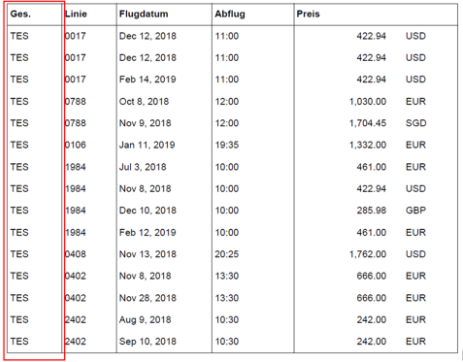463x362 pixels.
Task: Click the SGD currency cell
Action: coord(416,123)
